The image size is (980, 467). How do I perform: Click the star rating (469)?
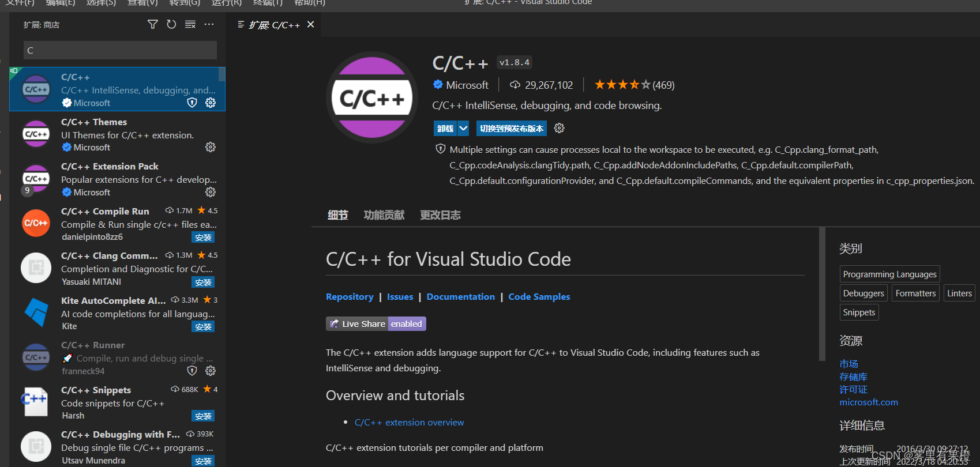pyautogui.click(x=634, y=85)
